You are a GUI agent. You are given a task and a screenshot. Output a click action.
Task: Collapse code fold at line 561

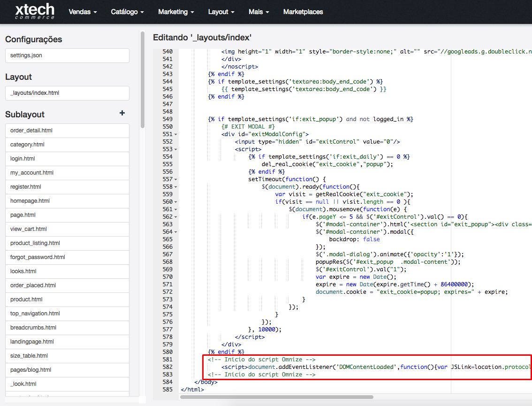176,209
